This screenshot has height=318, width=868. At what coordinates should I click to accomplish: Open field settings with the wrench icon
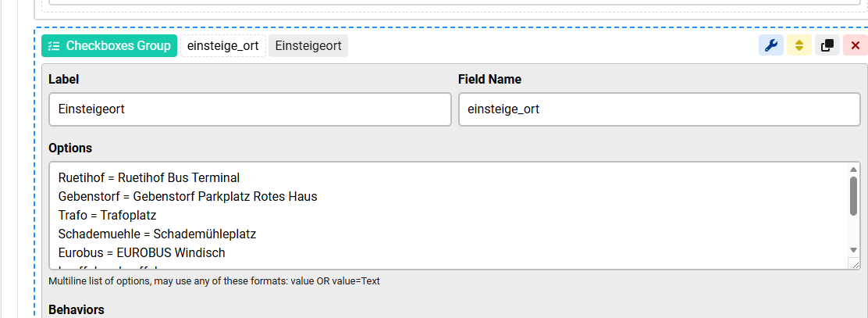click(771, 45)
